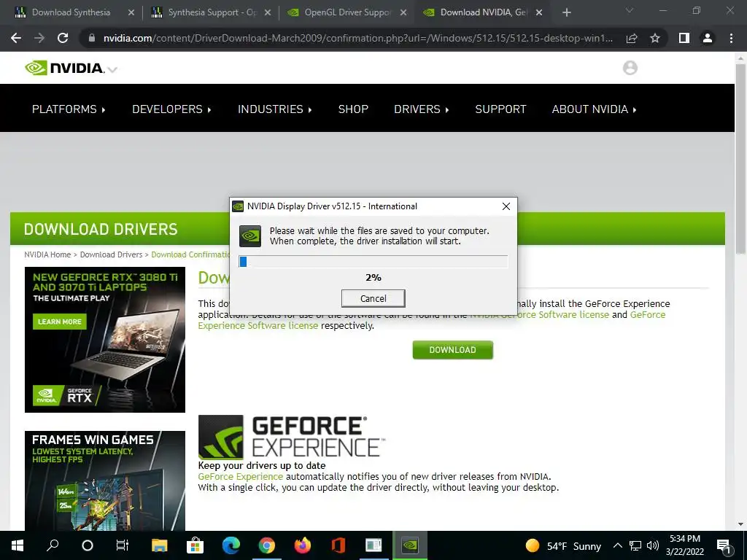
Task: Open weather widget showing 54°F Sunny
Action: (564, 545)
